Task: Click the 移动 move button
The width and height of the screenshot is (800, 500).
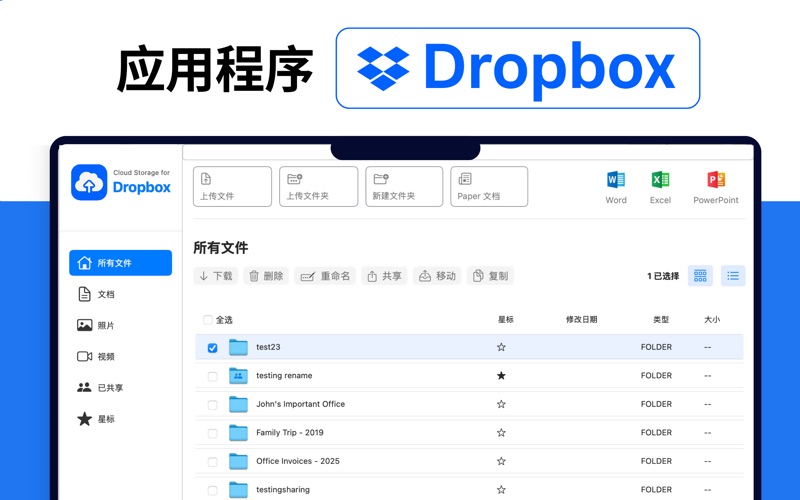Action: tap(437, 276)
